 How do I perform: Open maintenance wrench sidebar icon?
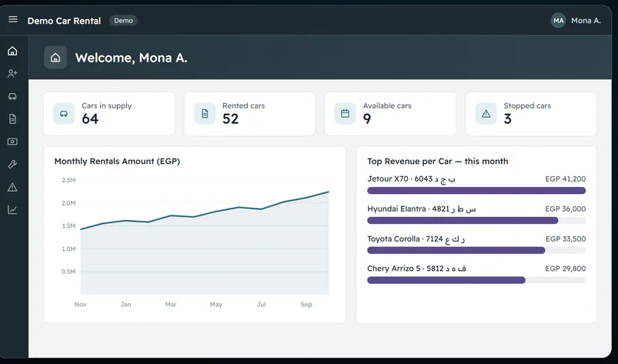point(12,164)
